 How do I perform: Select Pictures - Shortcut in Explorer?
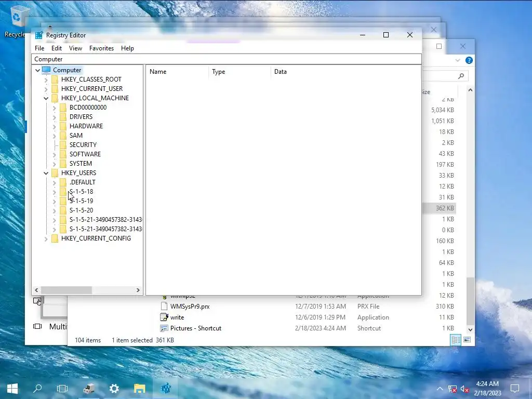click(195, 328)
